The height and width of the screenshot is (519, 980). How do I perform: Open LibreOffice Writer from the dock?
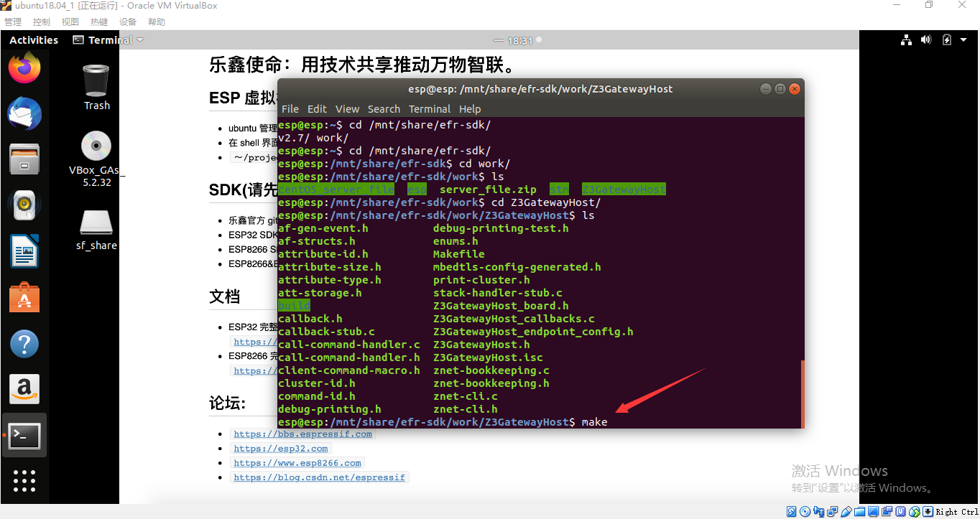(24, 251)
